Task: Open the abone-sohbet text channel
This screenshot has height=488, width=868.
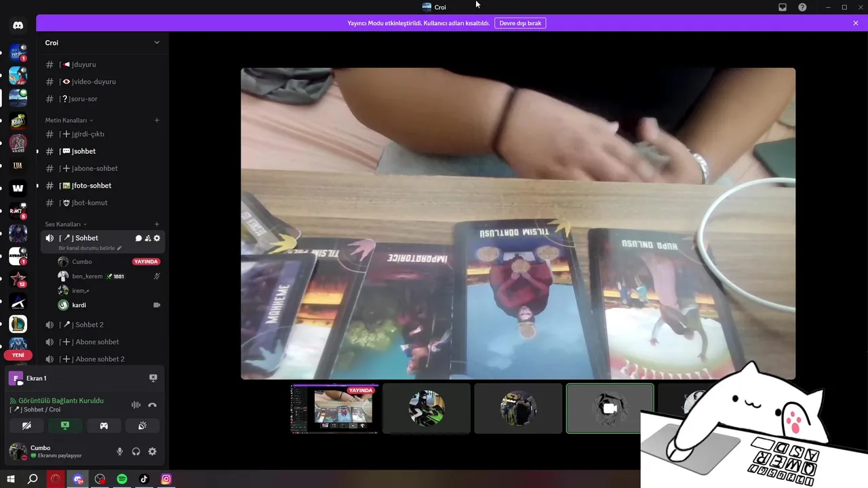Action: [x=102, y=168]
